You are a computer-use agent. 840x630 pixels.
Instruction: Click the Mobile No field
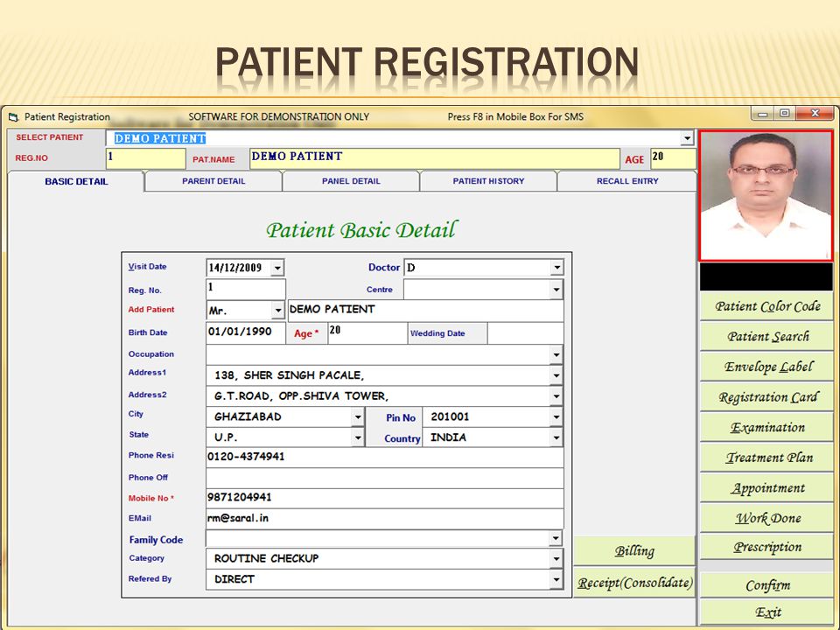384,498
